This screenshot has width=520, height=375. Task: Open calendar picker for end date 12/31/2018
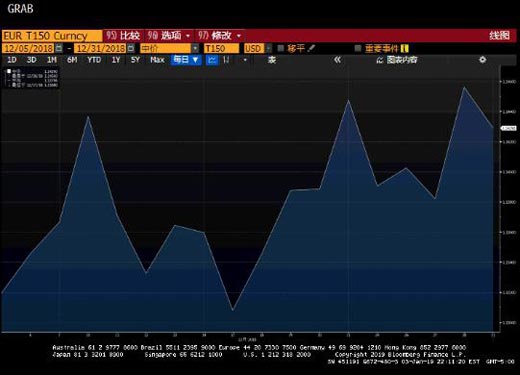131,48
